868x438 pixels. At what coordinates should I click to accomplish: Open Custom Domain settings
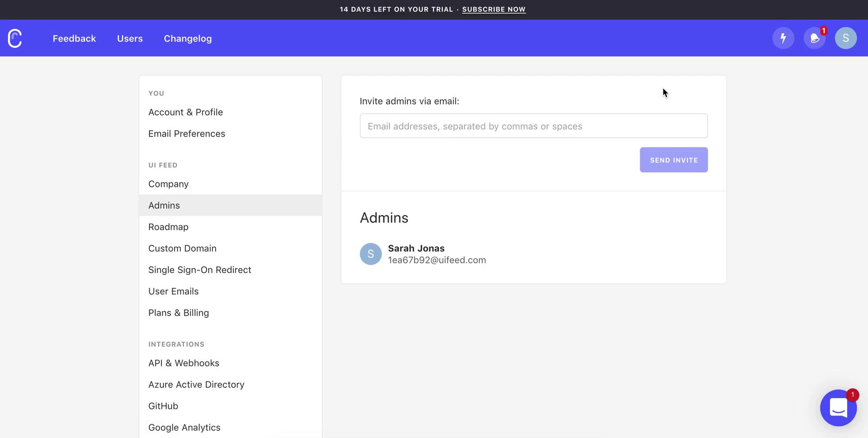tap(182, 248)
